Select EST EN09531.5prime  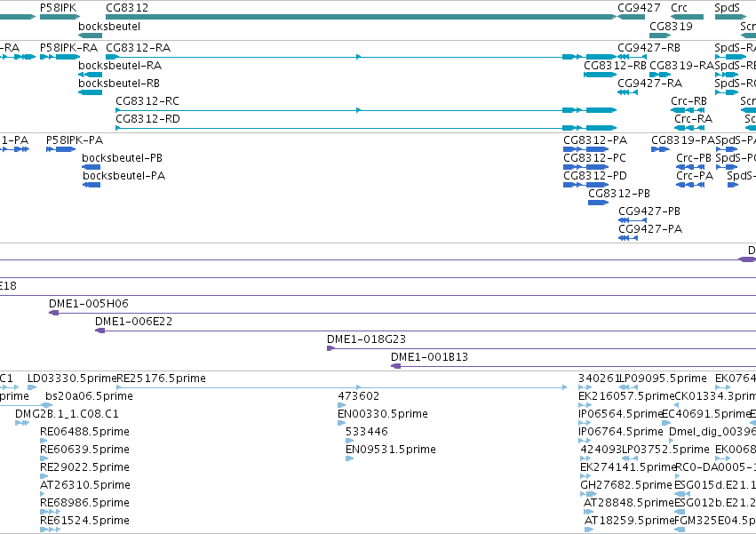[349, 458]
